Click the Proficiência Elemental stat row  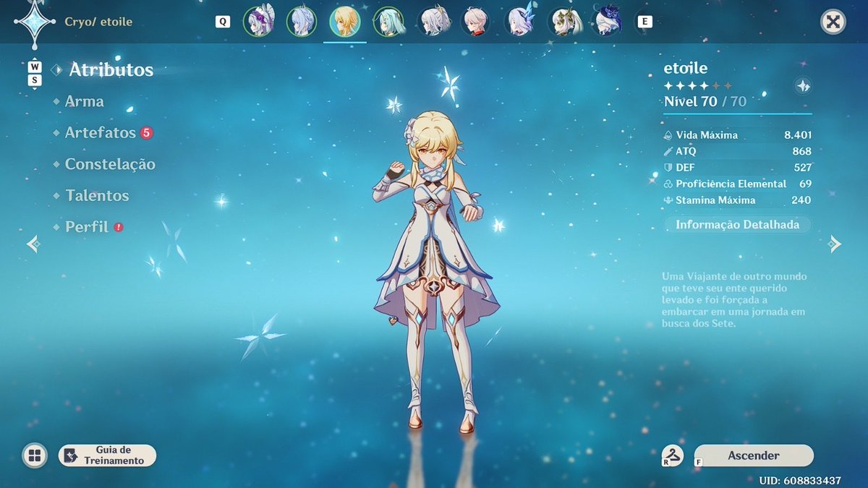click(x=737, y=184)
